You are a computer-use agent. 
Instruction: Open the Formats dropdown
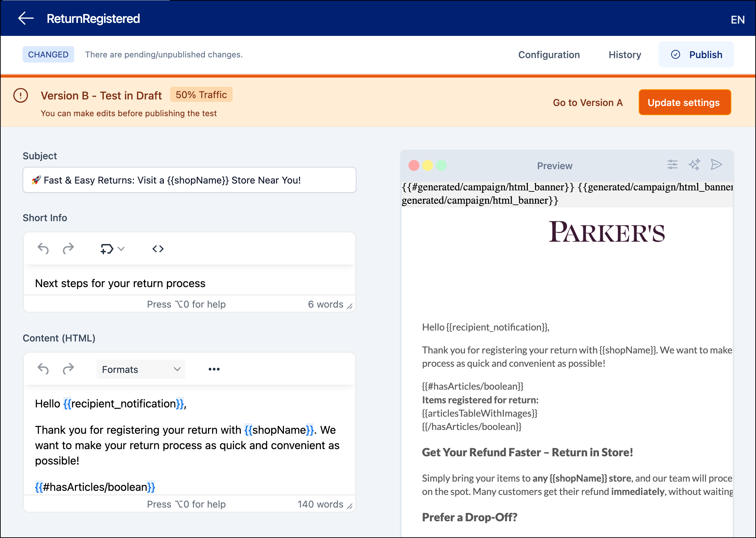pyautogui.click(x=141, y=369)
